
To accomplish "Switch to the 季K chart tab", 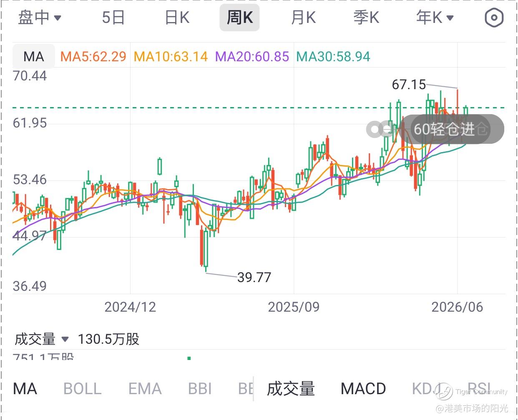I will [x=366, y=17].
